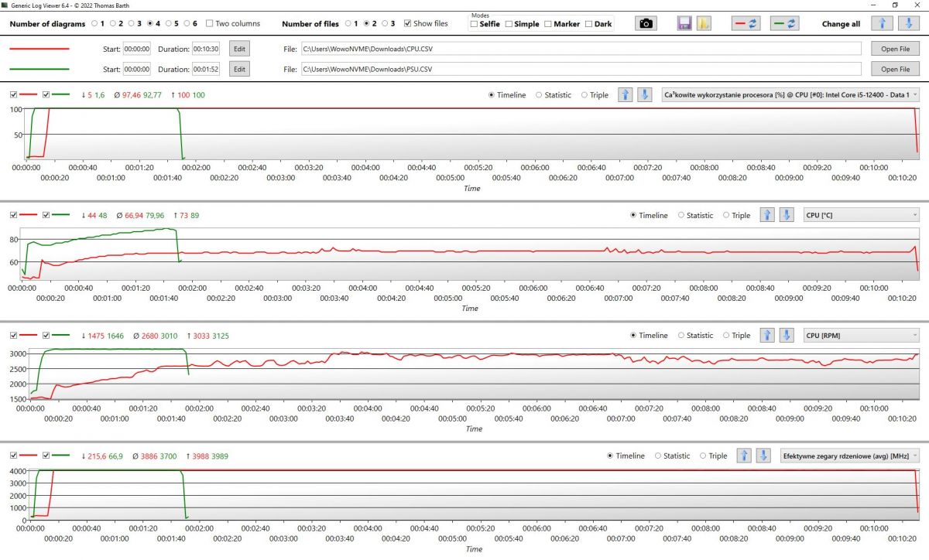Select Triple view in CPU [RPM] diagram
The width and height of the screenshot is (929, 560).
pyautogui.click(x=725, y=335)
